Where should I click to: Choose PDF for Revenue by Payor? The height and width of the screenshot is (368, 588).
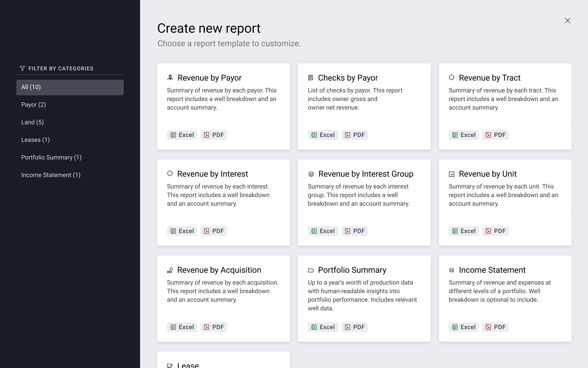214,135
